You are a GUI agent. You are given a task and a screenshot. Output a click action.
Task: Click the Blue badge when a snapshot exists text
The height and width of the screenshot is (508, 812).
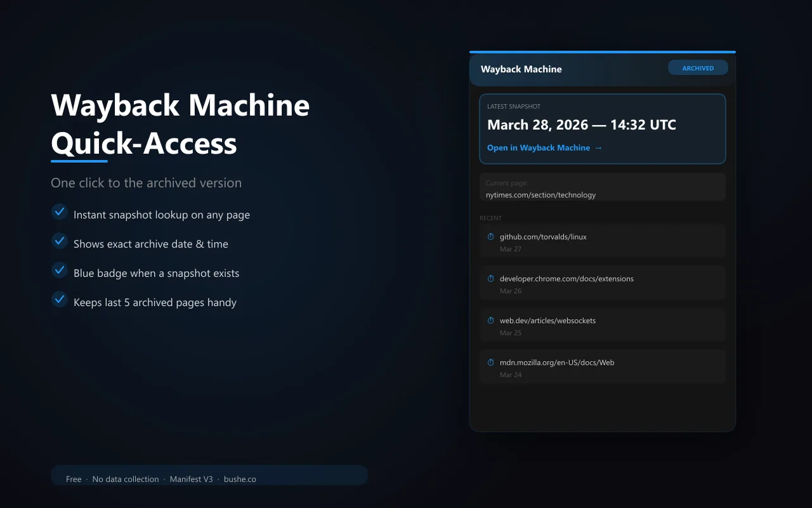157,273
